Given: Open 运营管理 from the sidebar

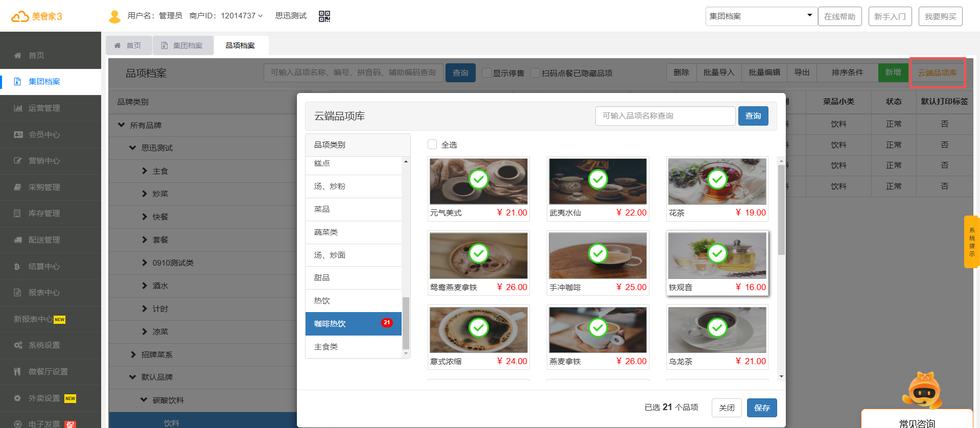Looking at the screenshot, I should (44, 108).
